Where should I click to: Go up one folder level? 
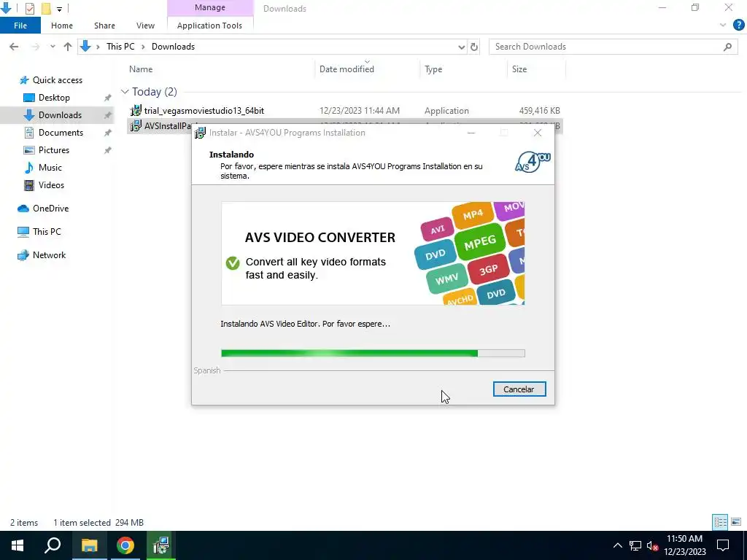[68, 47]
